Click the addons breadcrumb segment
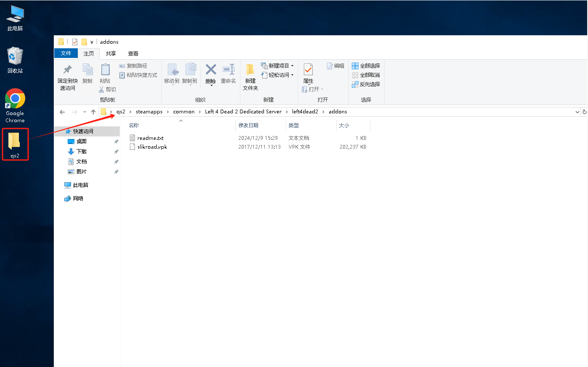The image size is (588, 367). click(x=338, y=112)
